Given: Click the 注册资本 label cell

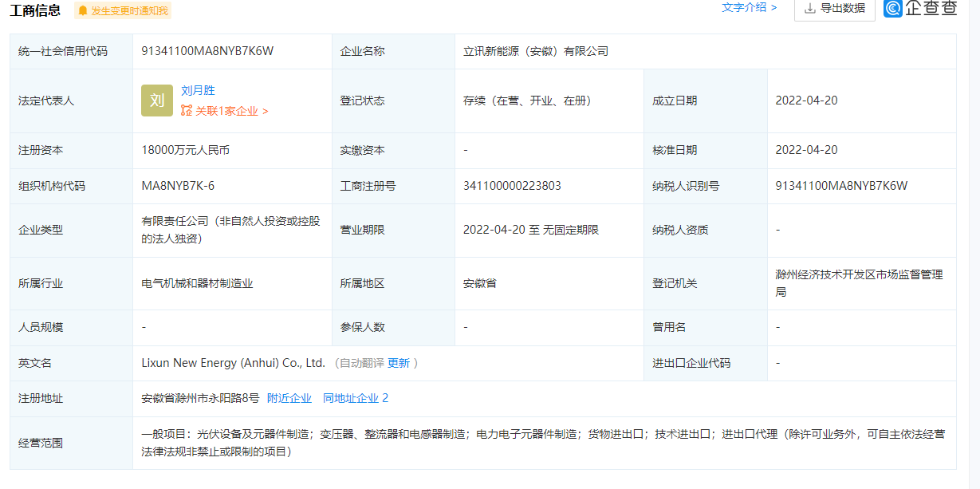Looking at the screenshot, I should click(71, 150).
